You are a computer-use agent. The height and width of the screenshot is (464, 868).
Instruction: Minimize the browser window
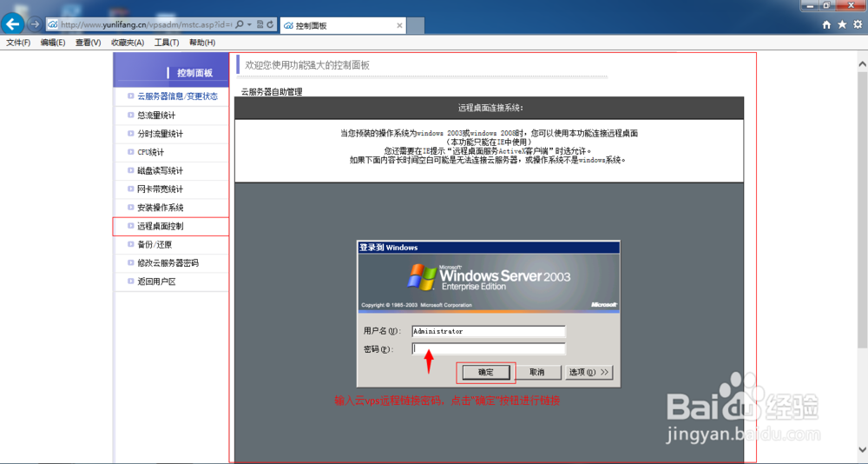811,5
